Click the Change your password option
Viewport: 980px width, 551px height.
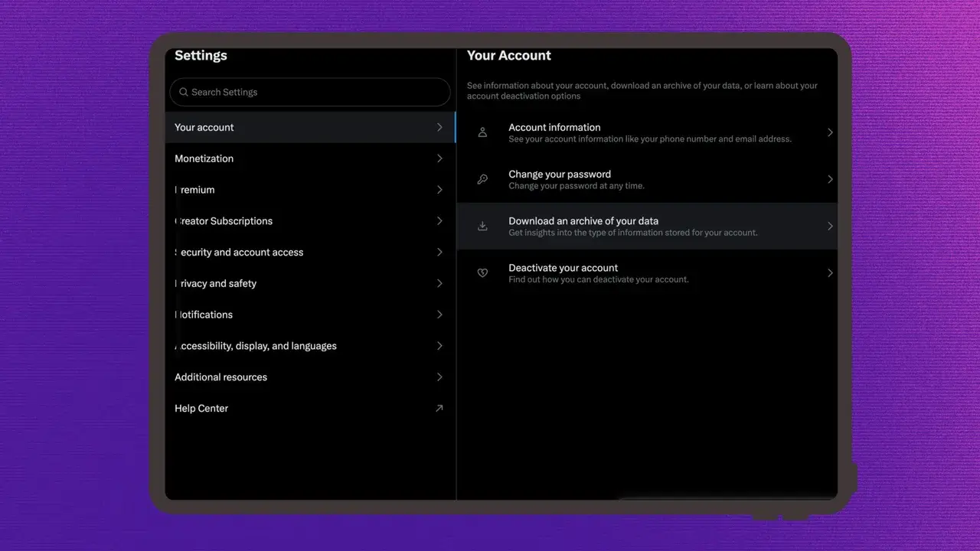(x=560, y=174)
